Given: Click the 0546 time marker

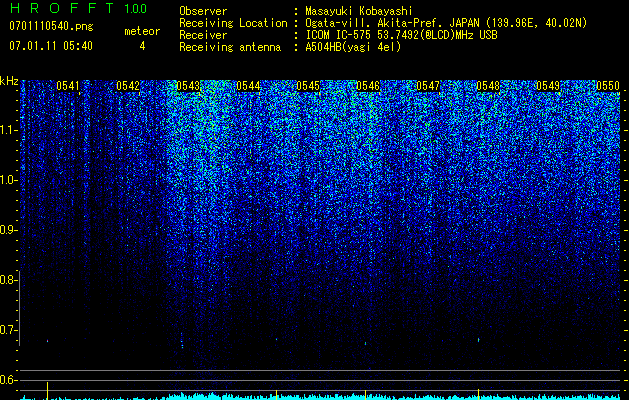Looking at the screenshot, I should pos(368,86).
